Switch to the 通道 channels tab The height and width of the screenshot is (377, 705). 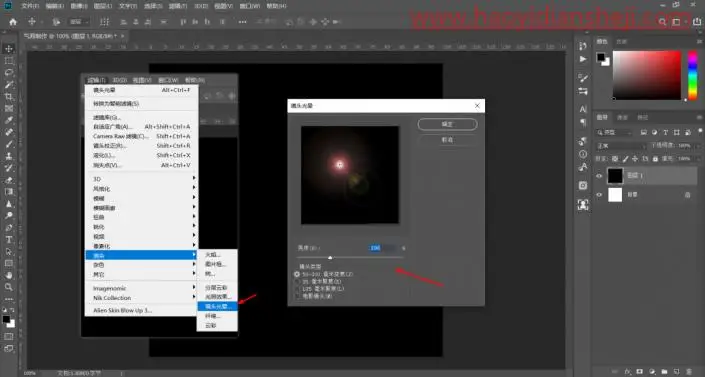tap(622, 117)
